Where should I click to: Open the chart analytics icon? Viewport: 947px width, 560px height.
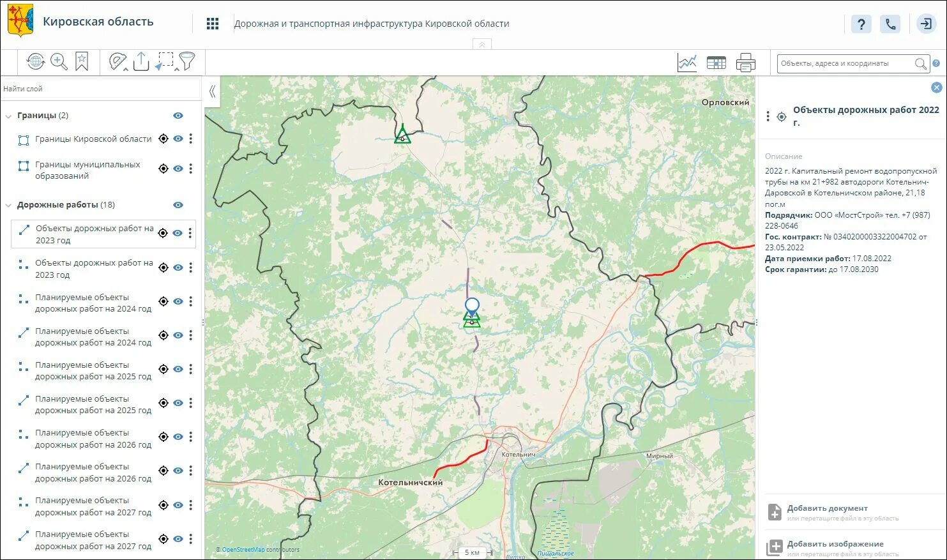[x=687, y=63]
